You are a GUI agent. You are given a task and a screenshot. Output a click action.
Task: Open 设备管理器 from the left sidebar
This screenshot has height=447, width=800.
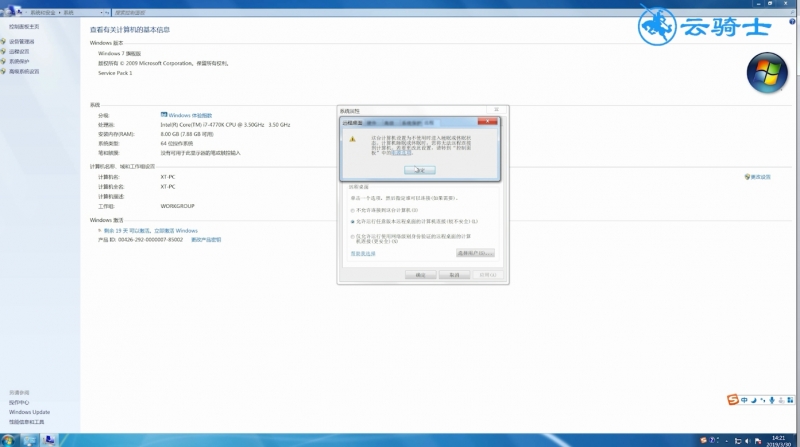(x=22, y=42)
